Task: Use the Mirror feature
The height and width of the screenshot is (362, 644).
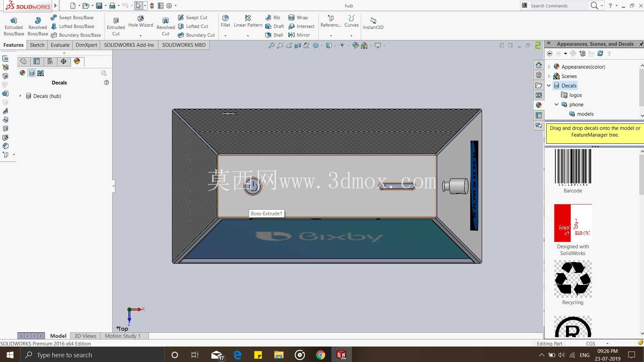Action: coord(299,35)
